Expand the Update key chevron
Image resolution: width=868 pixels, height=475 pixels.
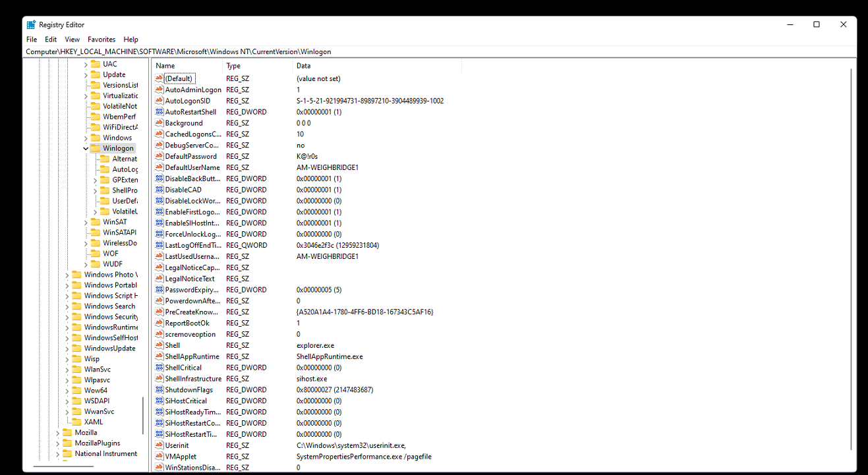[x=86, y=74]
